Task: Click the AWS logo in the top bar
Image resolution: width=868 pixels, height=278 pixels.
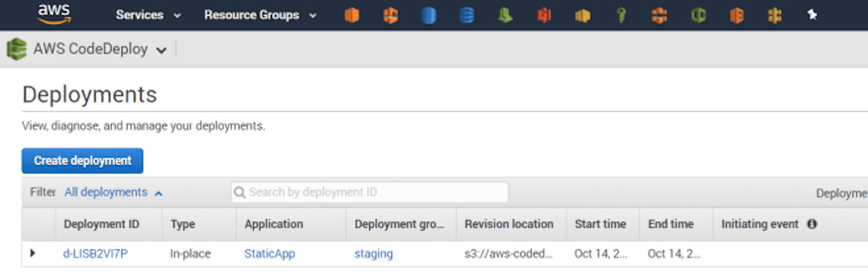Action: [54, 14]
